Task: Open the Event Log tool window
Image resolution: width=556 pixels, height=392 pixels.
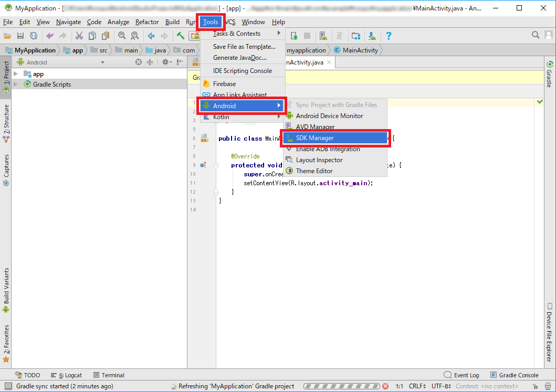Action: (461, 375)
